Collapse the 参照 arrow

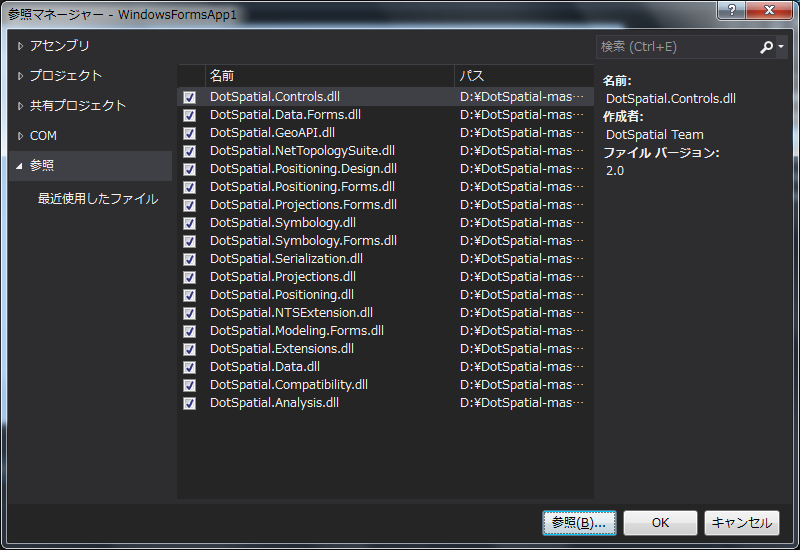pyautogui.click(x=19, y=166)
